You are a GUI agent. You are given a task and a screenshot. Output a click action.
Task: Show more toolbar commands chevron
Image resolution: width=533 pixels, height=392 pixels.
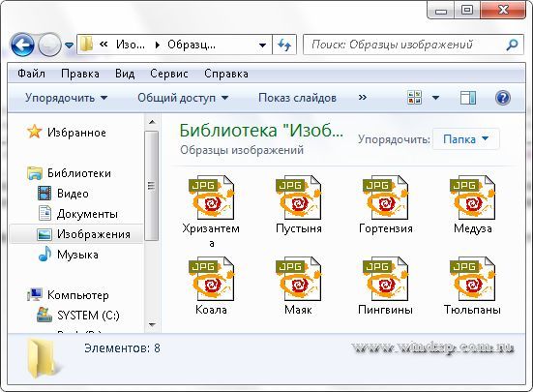pyautogui.click(x=363, y=98)
